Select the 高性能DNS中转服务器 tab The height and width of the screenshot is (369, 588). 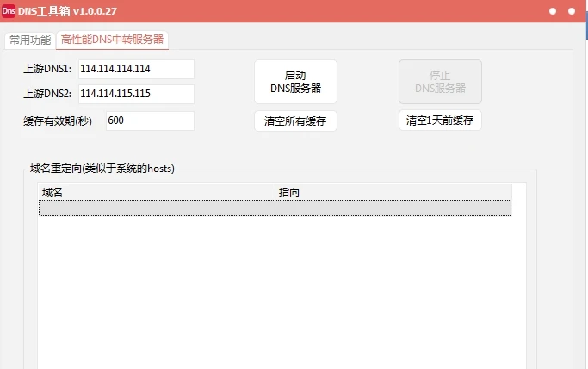pyautogui.click(x=112, y=40)
